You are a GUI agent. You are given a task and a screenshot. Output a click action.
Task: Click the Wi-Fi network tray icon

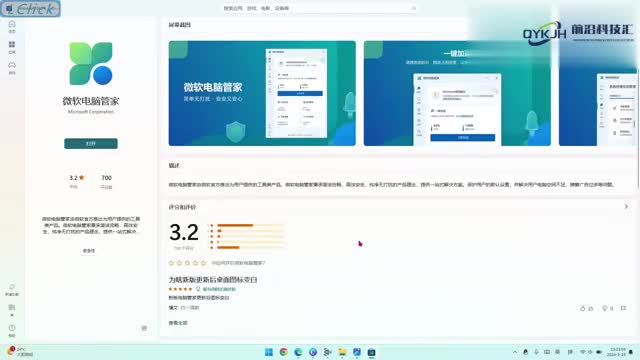tap(583, 352)
